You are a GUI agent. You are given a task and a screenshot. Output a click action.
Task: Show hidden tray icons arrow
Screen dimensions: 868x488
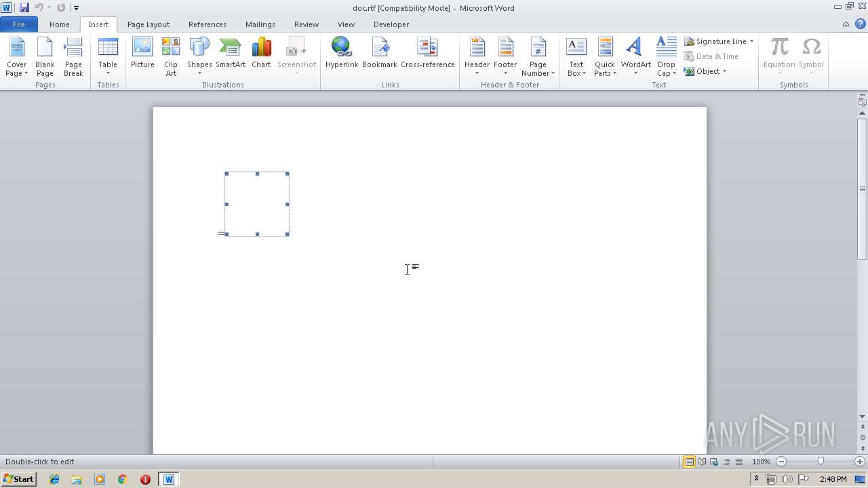pyautogui.click(x=756, y=479)
